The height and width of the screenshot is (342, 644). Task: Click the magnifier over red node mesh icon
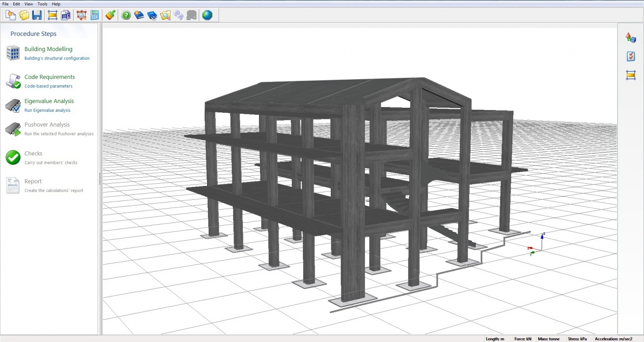(81, 15)
